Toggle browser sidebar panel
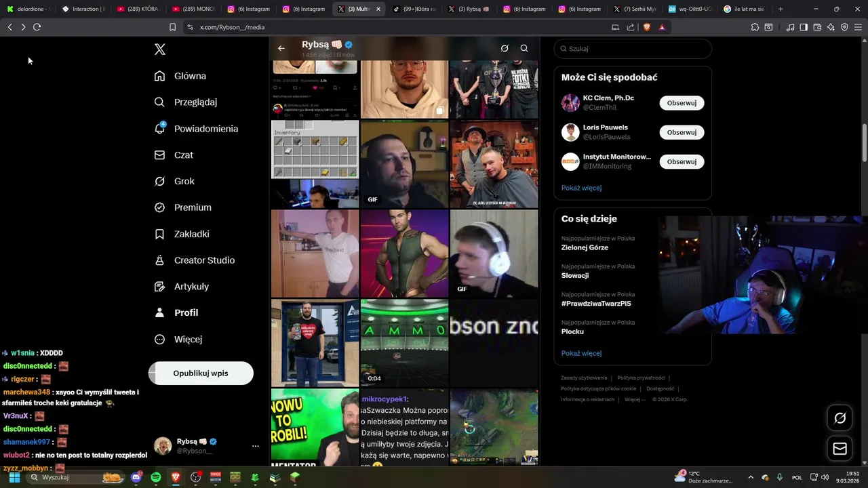The image size is (868, 488). click(x=804, y=27)
